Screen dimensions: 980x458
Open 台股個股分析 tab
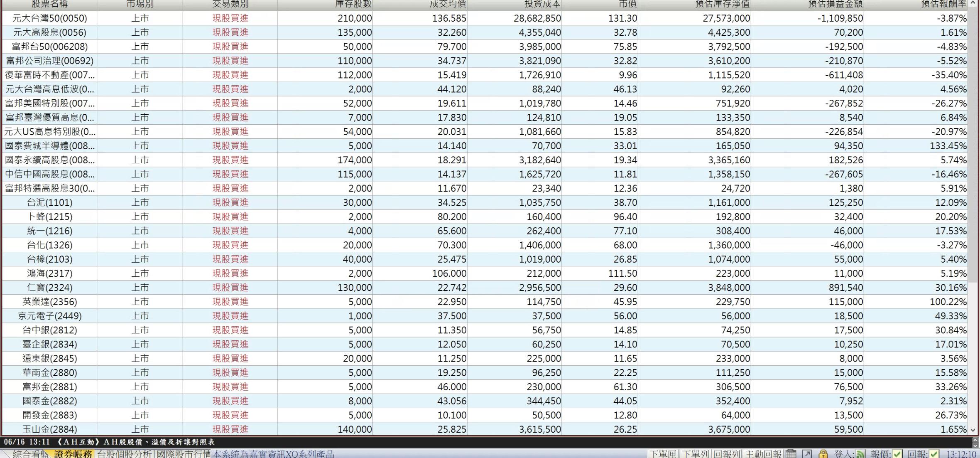pos(125,454)
